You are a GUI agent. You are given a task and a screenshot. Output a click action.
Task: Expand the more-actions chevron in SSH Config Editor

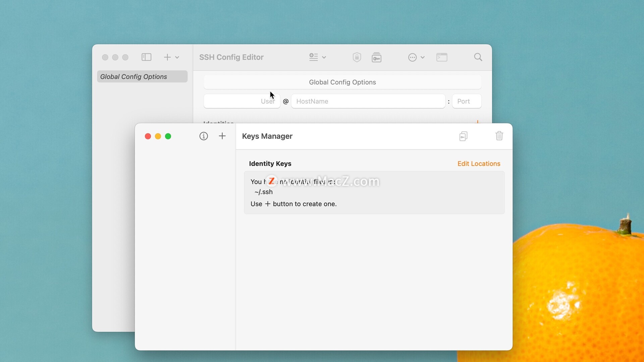pos(423,57)
